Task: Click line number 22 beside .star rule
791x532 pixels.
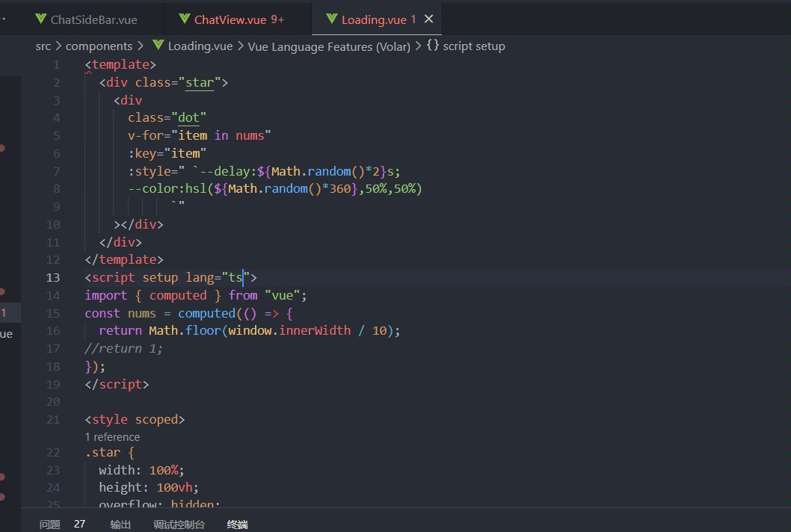Action: (53, 453)
